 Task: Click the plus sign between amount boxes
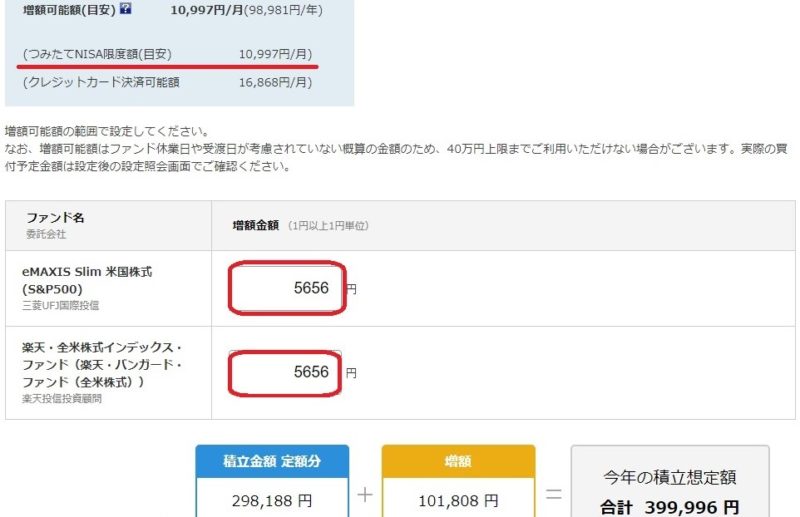[x=365, y=495]
